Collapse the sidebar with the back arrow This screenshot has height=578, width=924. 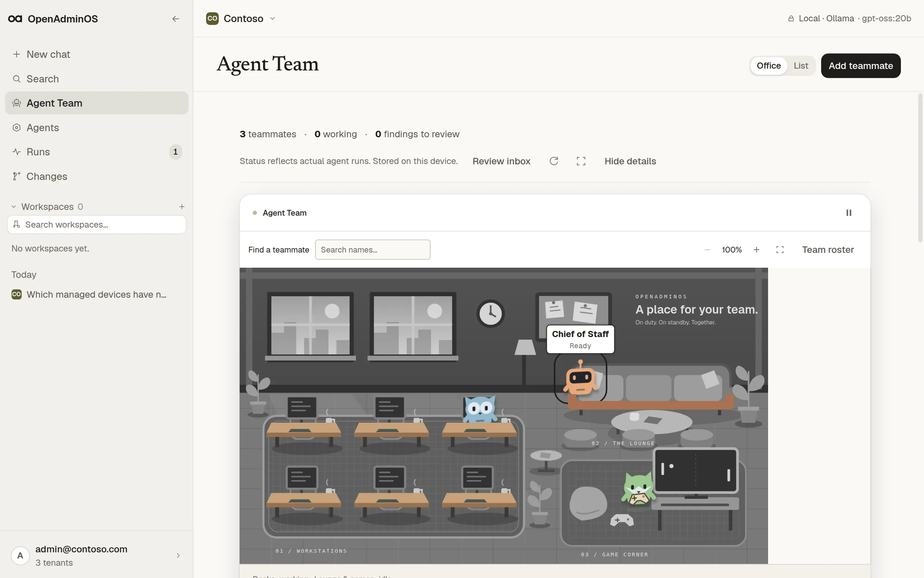pyautogui.click(x=176, y=19)
